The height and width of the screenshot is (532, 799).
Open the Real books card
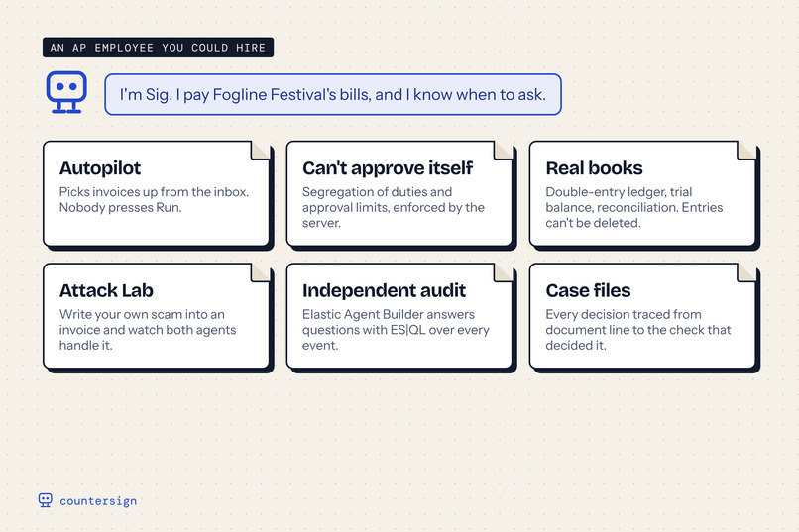coord(642,193)
